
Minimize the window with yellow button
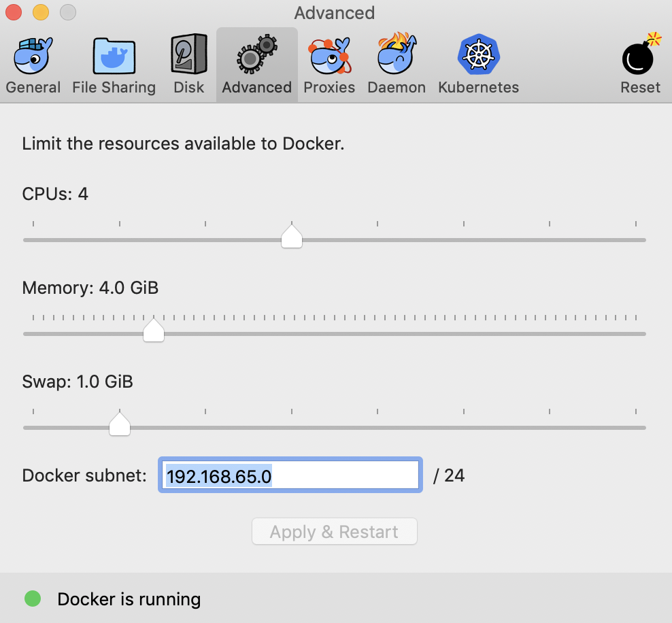click(x=41, y=12)
